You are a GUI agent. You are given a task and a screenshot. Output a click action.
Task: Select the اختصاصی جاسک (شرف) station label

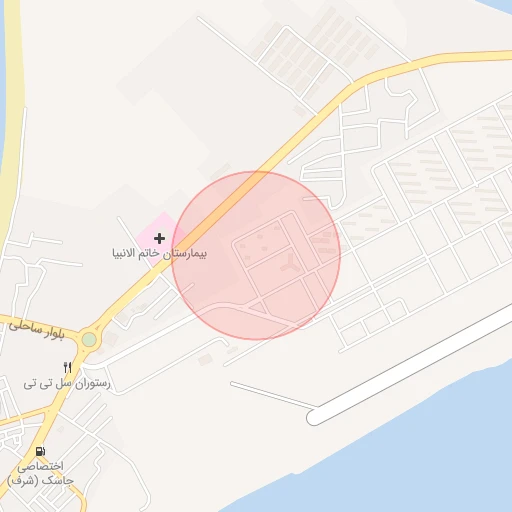click(x=40, y=473)
